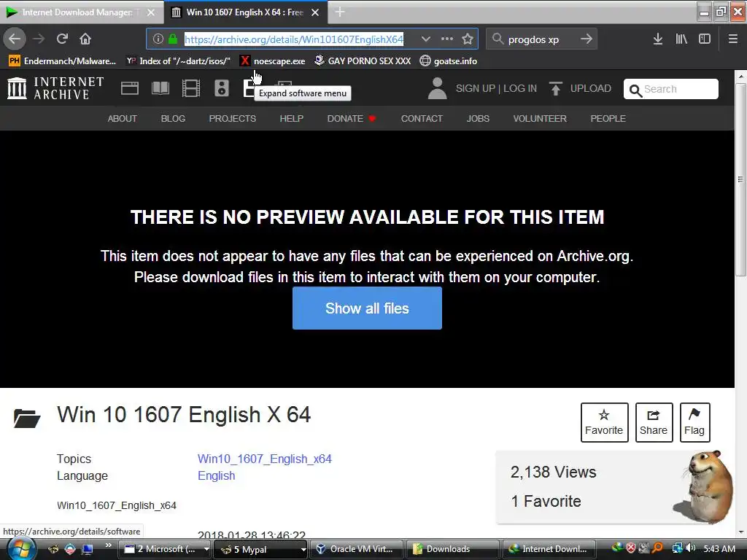747x560 pixels.
Task: Open page actions three-dots menu
Action: tap(447, 39)
